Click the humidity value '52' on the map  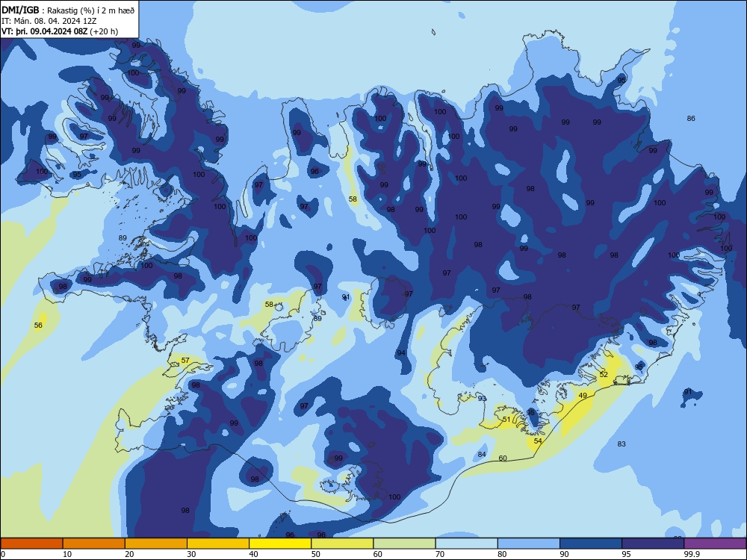point(604,374)
